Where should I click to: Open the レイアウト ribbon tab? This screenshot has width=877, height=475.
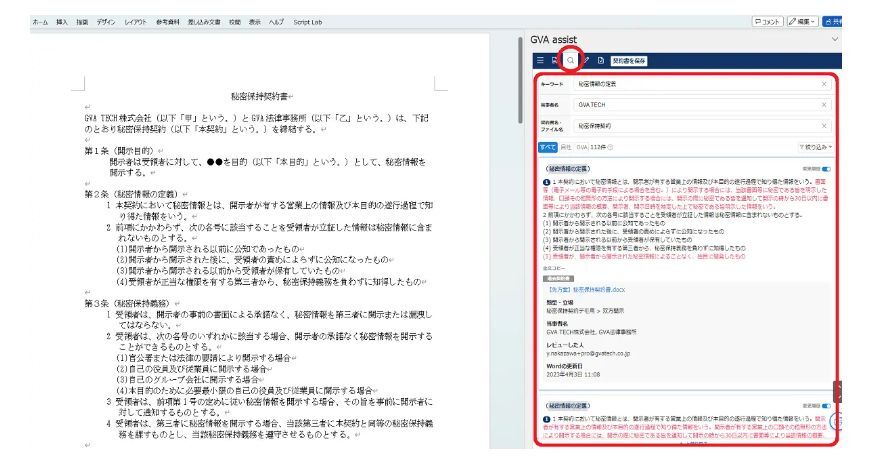[135, 22]
